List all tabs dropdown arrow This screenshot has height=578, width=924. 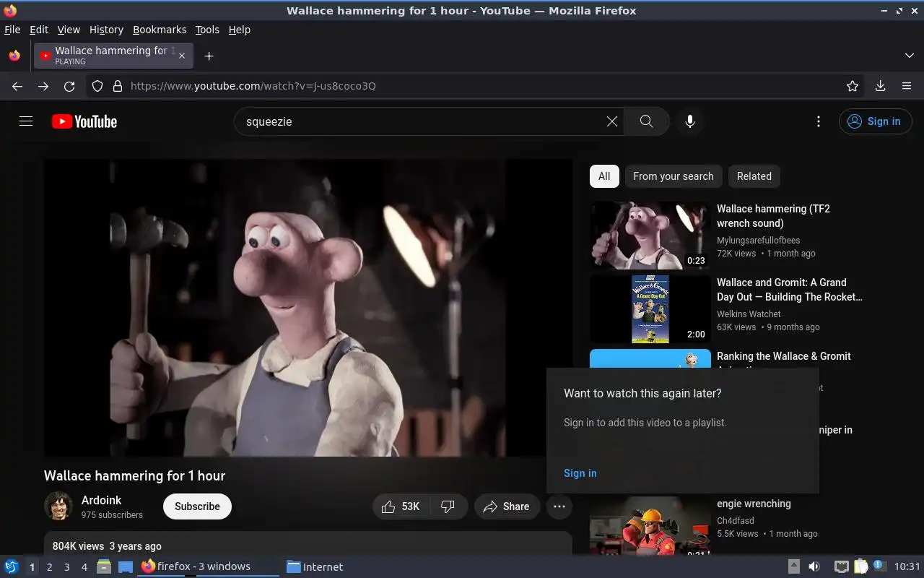[x=910, y=56]
